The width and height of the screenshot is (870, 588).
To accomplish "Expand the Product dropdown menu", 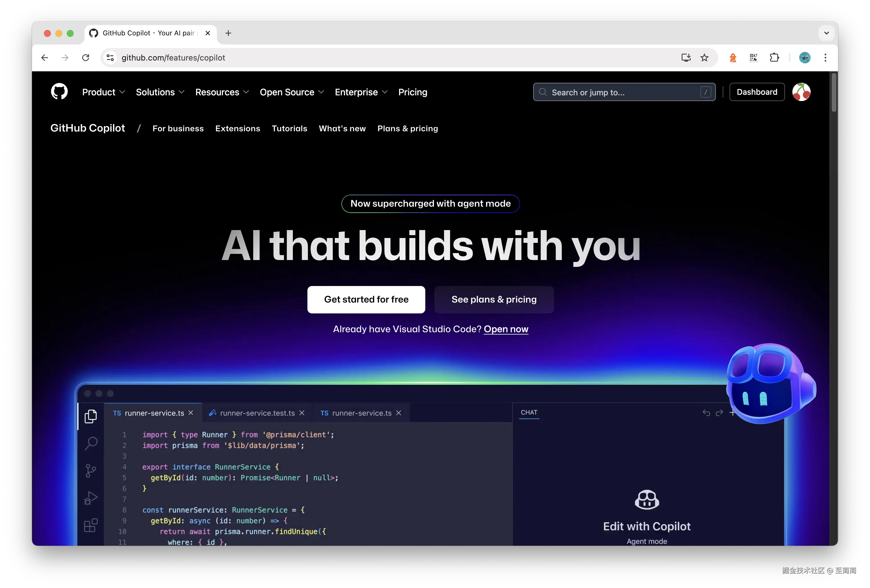I will 103,92.
